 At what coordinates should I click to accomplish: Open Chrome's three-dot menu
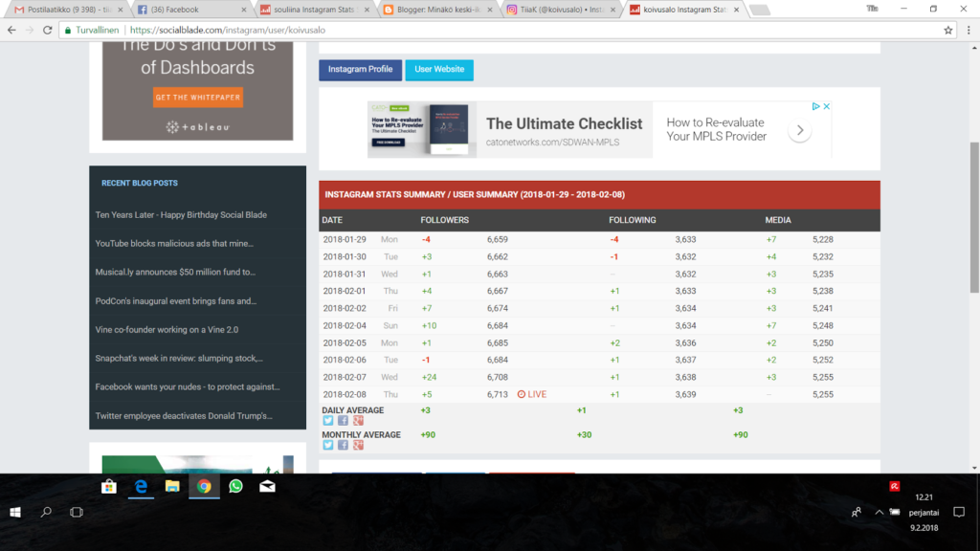point(967,30)
